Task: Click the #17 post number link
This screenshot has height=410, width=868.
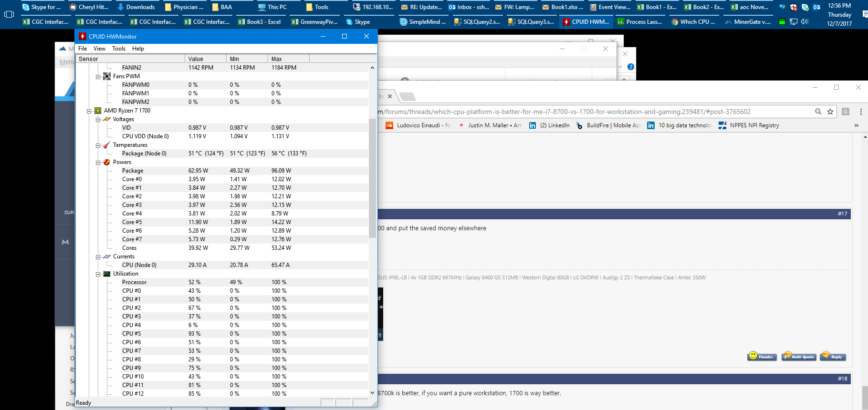Action: coord(842,214)
